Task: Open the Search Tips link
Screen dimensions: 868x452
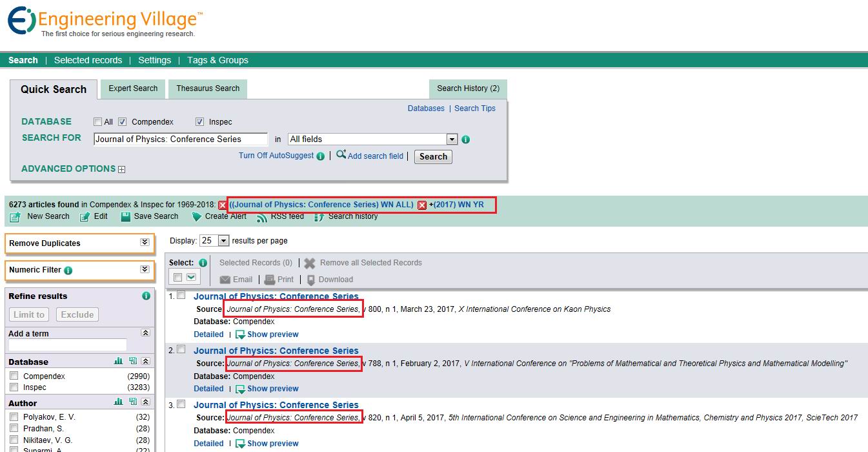Action: click(x=475, y=108)
